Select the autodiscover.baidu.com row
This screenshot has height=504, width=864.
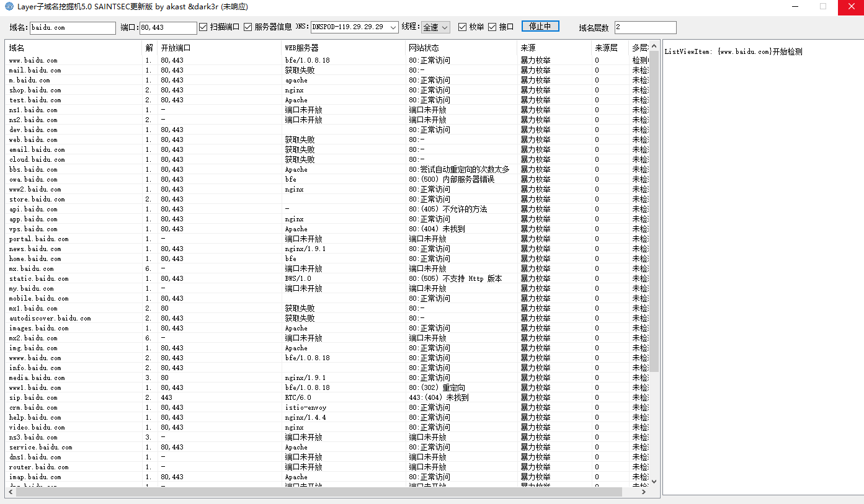[x=327, y=318]
